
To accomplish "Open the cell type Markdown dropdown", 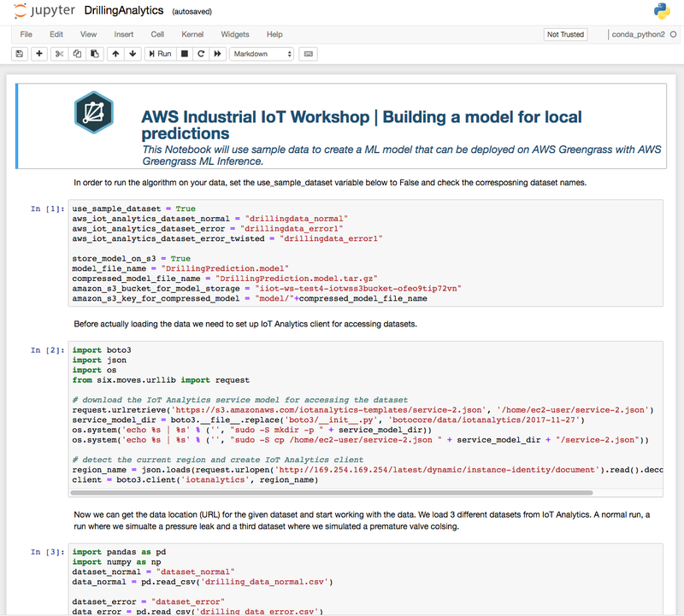I will 262,54.
